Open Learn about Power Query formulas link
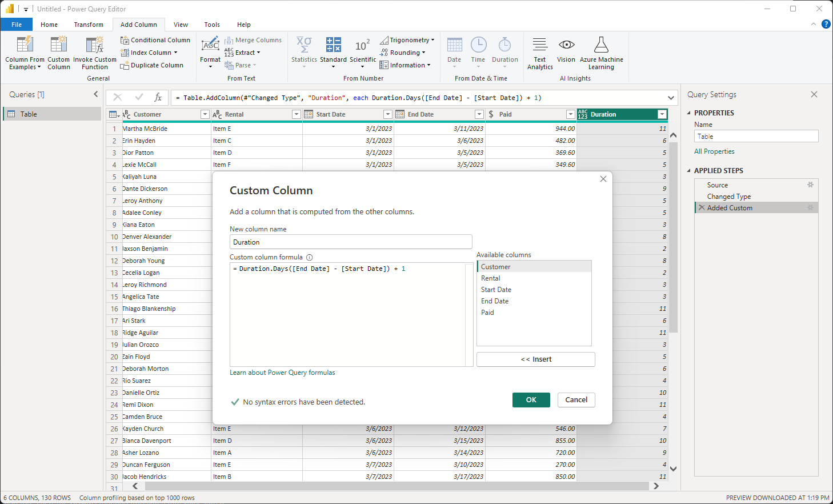 click(282, 373)
